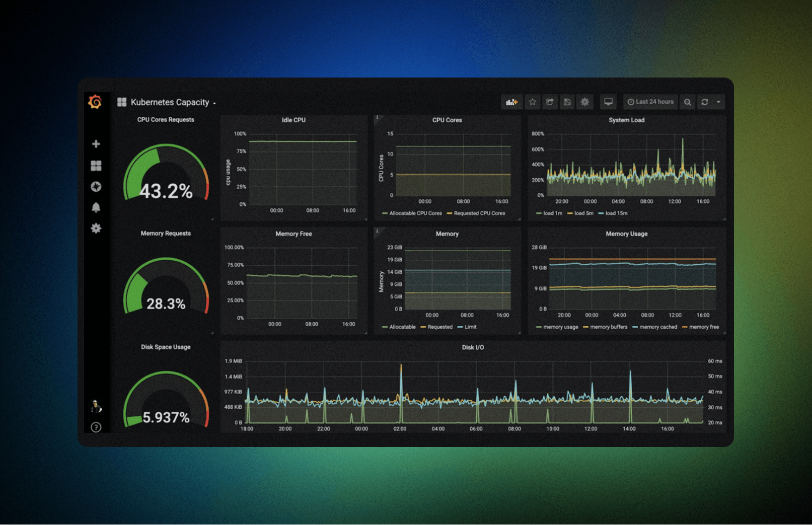Viewport: 812px width, 525px height.
Task: Open the Disk I/O panel title menu
Action: click(473, 348)
